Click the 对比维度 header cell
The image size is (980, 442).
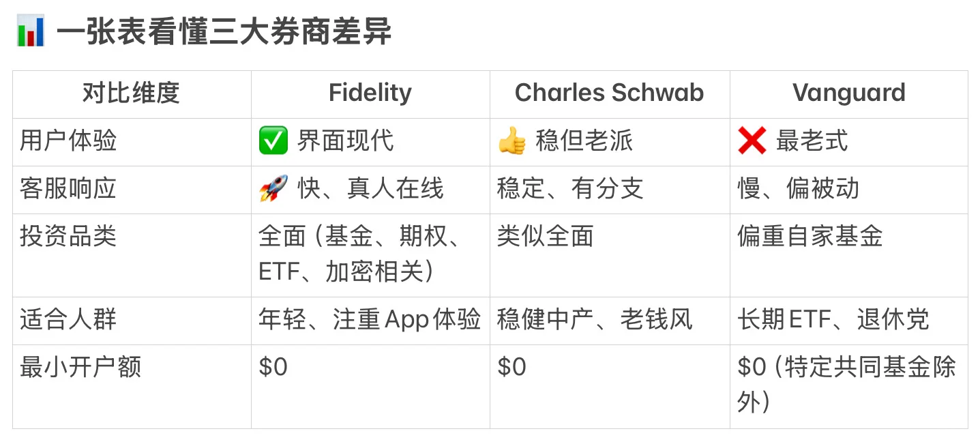coord(131,93)
